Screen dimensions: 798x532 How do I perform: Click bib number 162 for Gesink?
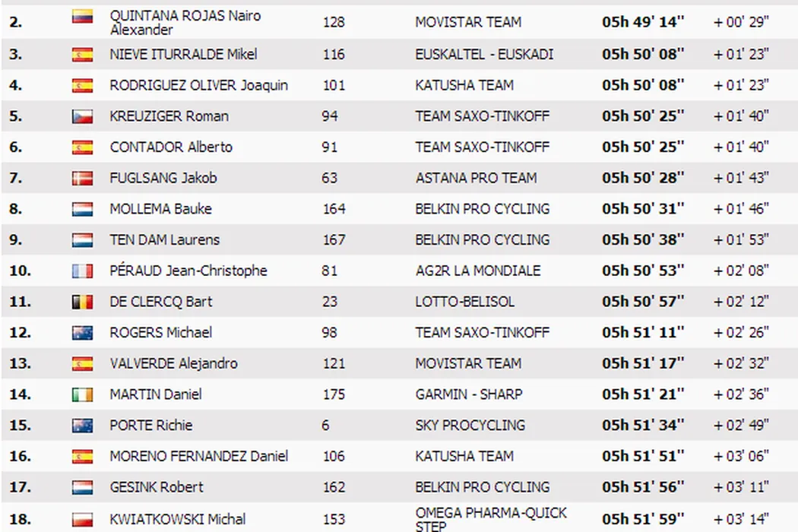click(x=334, y=487)
